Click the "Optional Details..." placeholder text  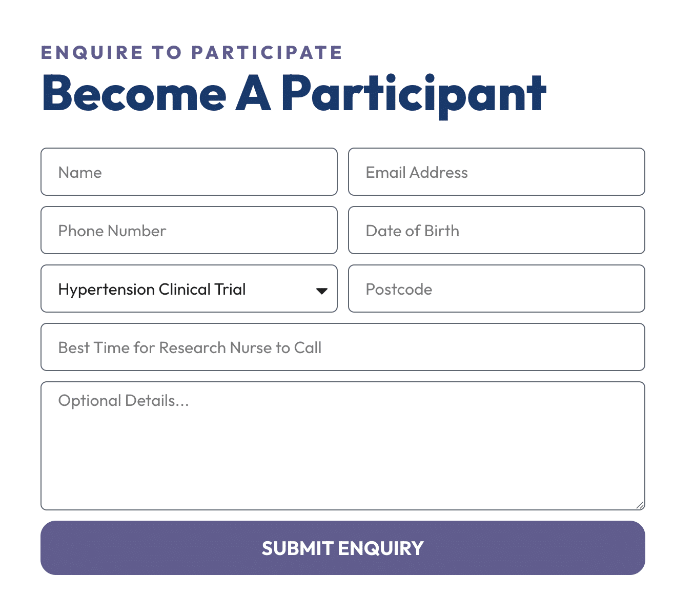click(124, 400)
